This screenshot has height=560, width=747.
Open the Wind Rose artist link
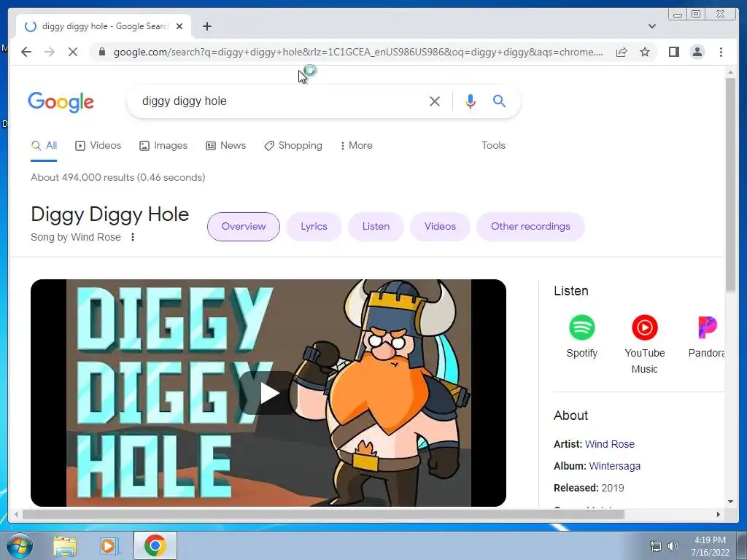pos(609,444)
